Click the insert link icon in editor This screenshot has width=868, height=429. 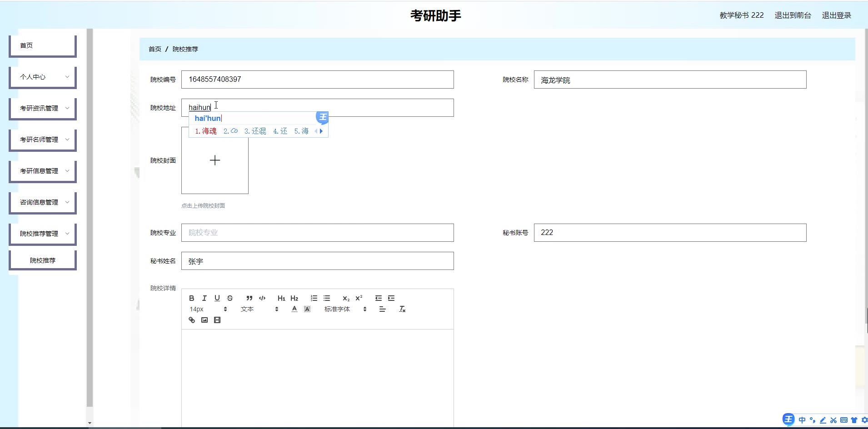point(192,320)
